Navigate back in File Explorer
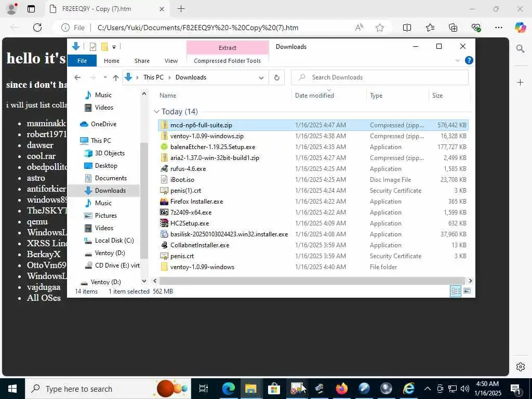This screenshot has height=399, width=532. pyautogui.click(x=77, y=78)
